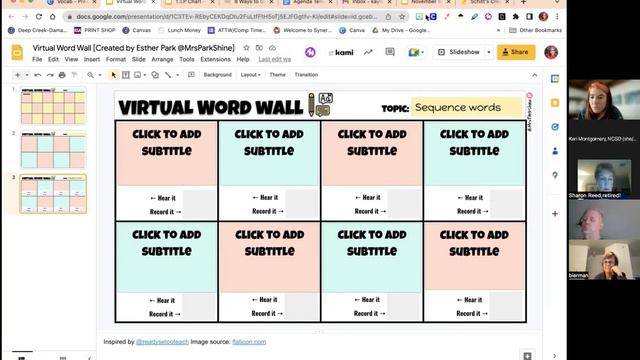Viewport: 640px width, 360px height.
Task: Collapse the toolbar menus chevron
Action: 535,75
